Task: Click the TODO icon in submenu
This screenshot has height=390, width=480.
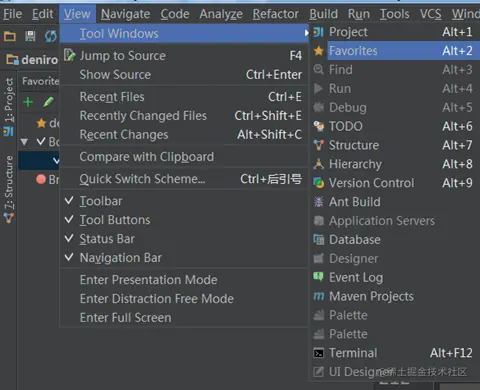Action: click(x=319, y=126)
